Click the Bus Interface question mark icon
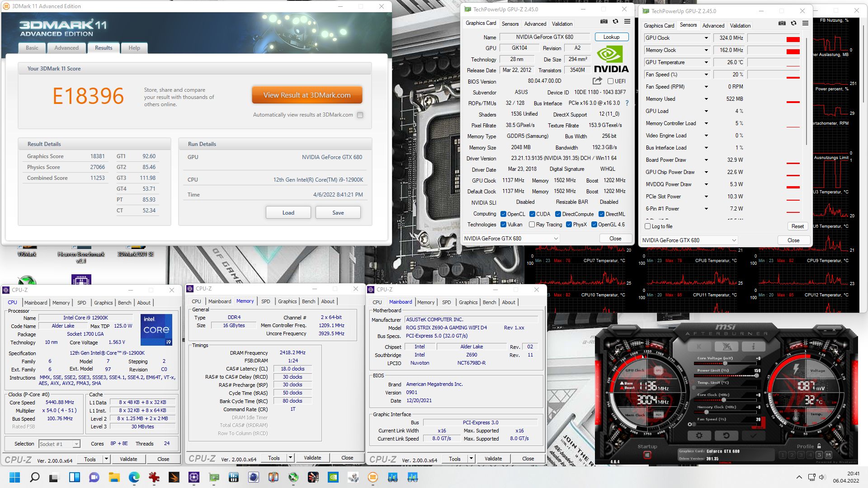 627,103
